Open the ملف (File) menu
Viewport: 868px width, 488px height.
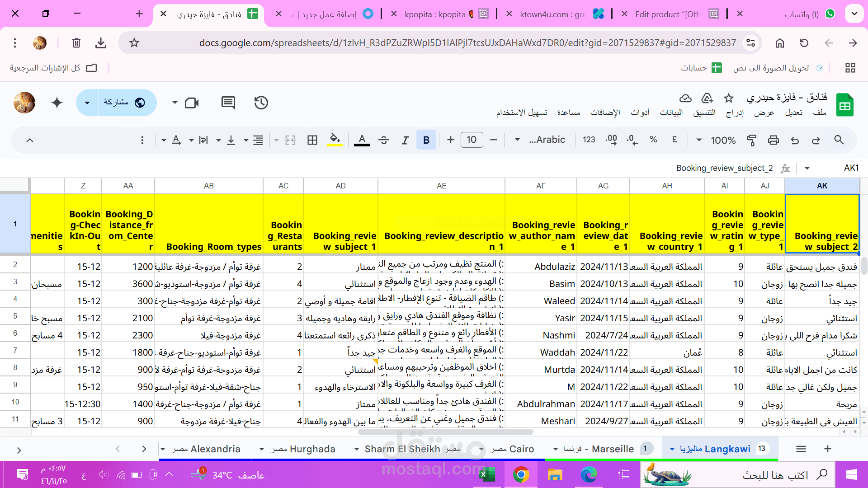pos(819,113)
